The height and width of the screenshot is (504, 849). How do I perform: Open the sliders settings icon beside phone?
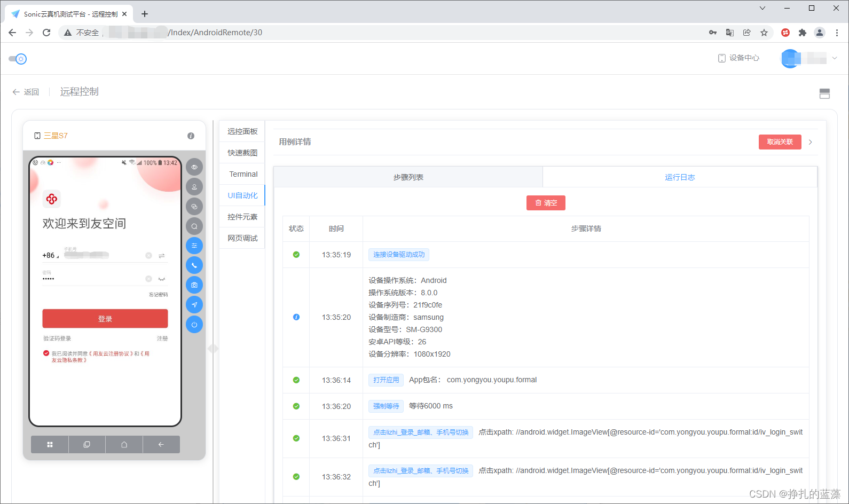click(x=194, y=246)
